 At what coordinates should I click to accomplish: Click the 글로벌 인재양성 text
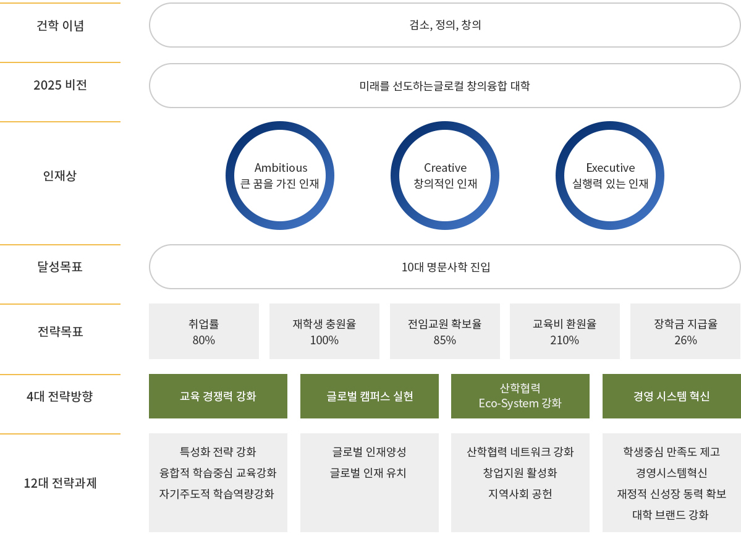coord(370,452)
